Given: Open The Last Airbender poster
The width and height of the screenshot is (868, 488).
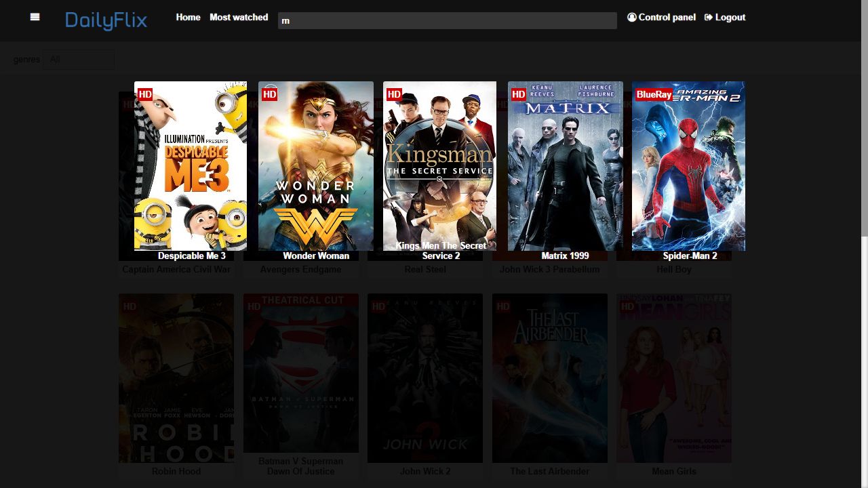Looking at the screenshot, I should pyautogui.click(x=550, y=378).
